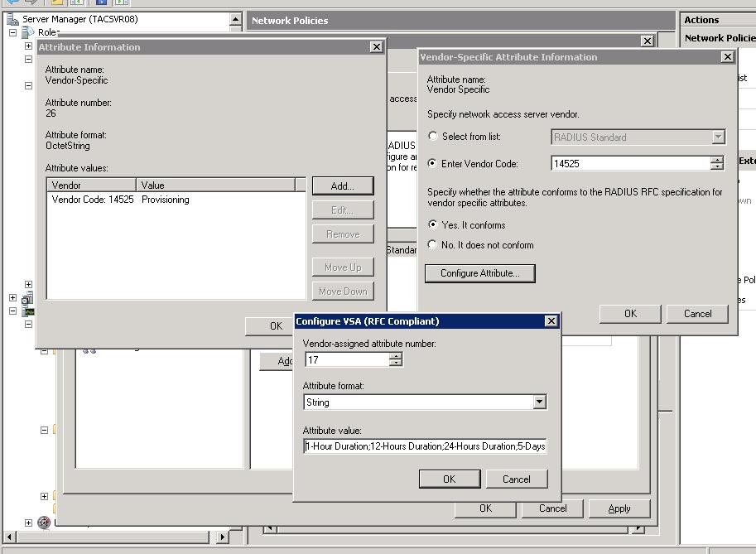This screenshot has width=756, height=554.
Task: Click the Configure Attribute button
Action: [479, 273]
